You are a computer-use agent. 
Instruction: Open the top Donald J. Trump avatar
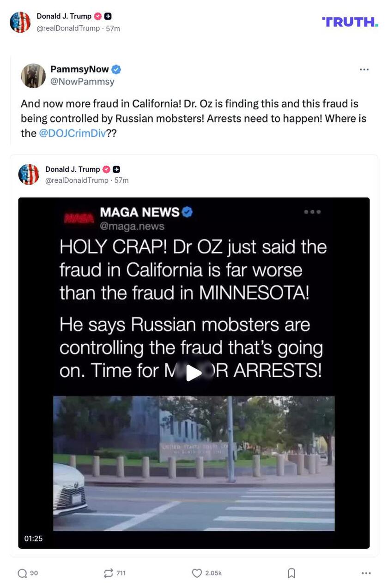pos(20,22)
